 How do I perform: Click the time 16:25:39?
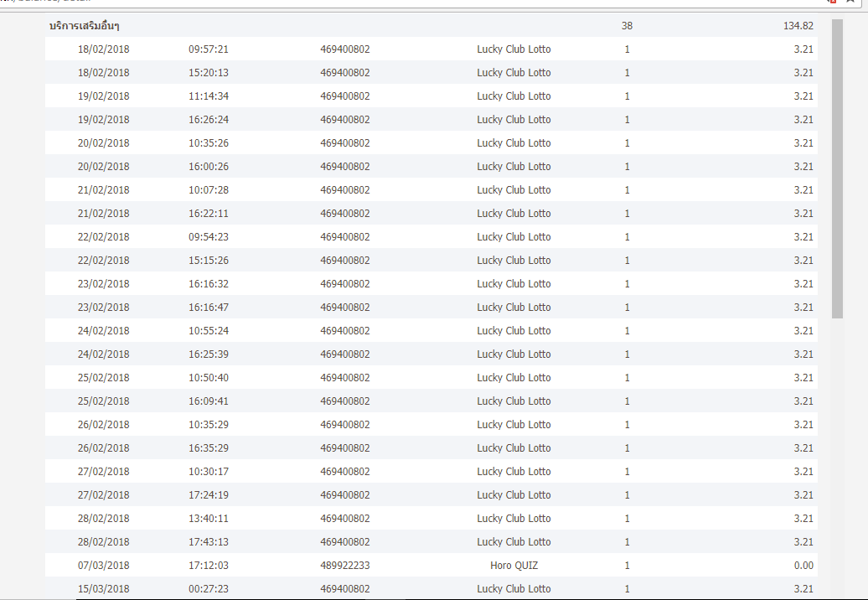[x=209, y=354]
